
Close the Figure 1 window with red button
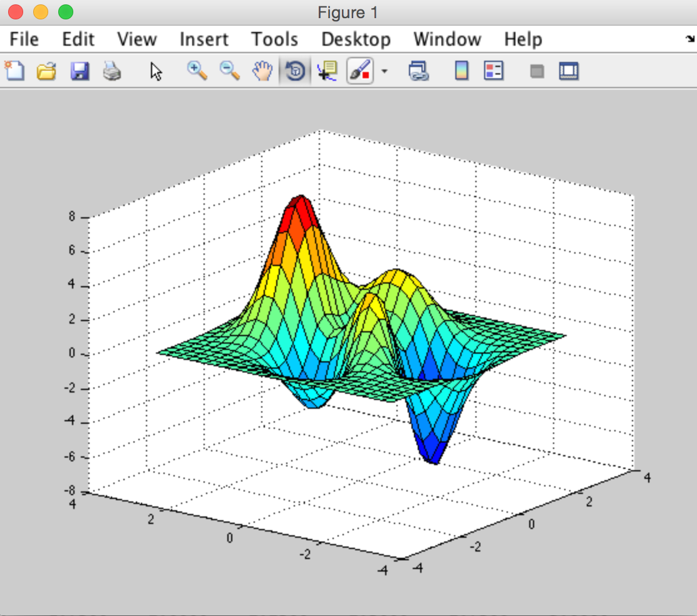tap(16, 12)
